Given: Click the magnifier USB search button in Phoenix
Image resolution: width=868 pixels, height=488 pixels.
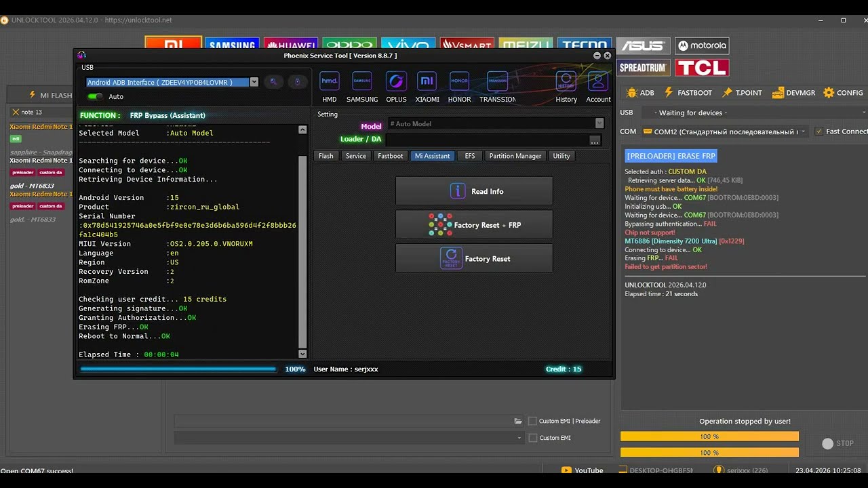Looking at the screenshot, I should [274, 82].
